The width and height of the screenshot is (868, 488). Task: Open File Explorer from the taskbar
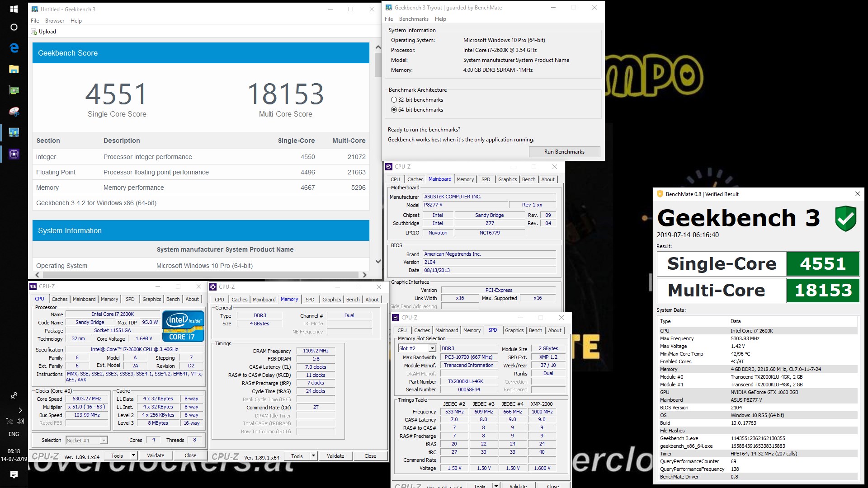(x=14, y=69)
